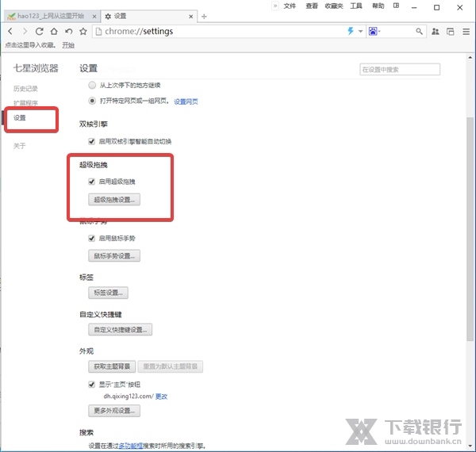Open 更多外观设置 button
Image resolution: width=476 pixels, height=452 pixels.
coord(114,411)
